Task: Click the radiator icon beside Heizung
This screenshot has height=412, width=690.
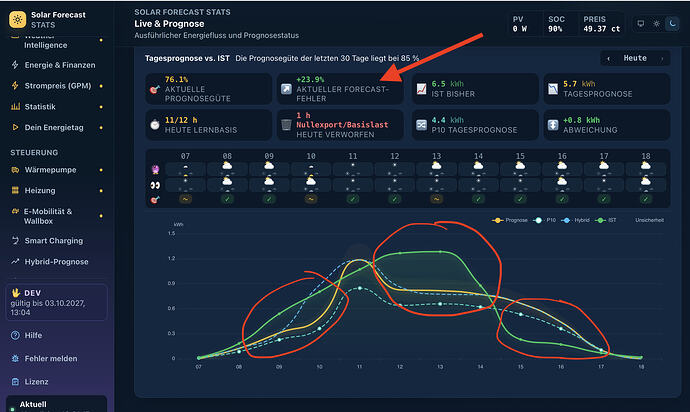Action: click(15, 190)
